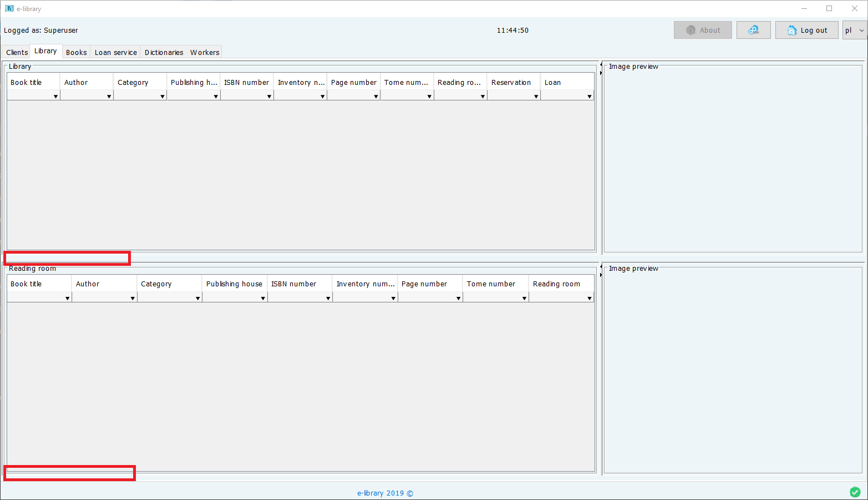This screenshot has height=500, width=868.
Task: Open the Author filter dropdown in Library table
Action: coord(109,95)
